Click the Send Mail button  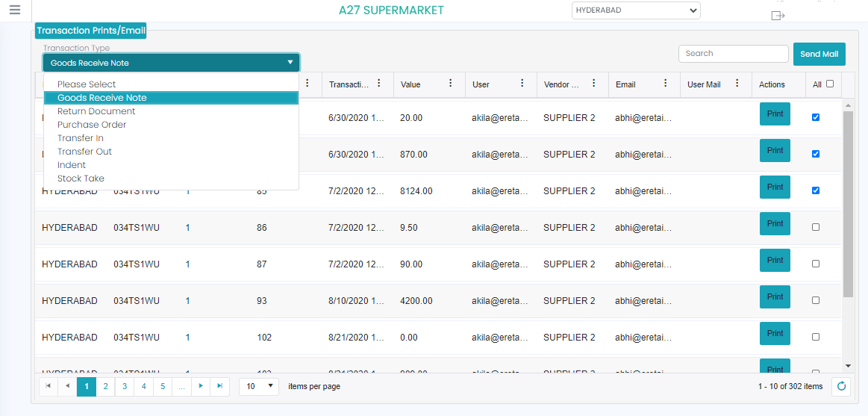pyautogui.click(x=819, y=54)
